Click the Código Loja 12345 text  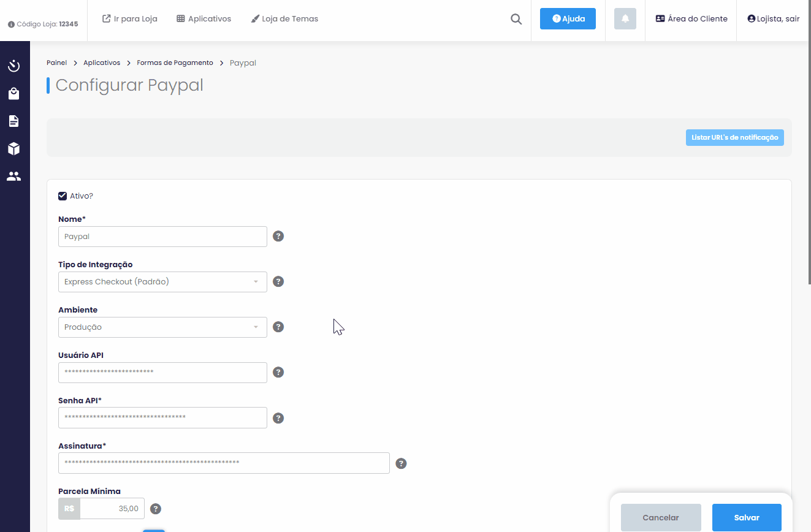click(x=47, y=25)
